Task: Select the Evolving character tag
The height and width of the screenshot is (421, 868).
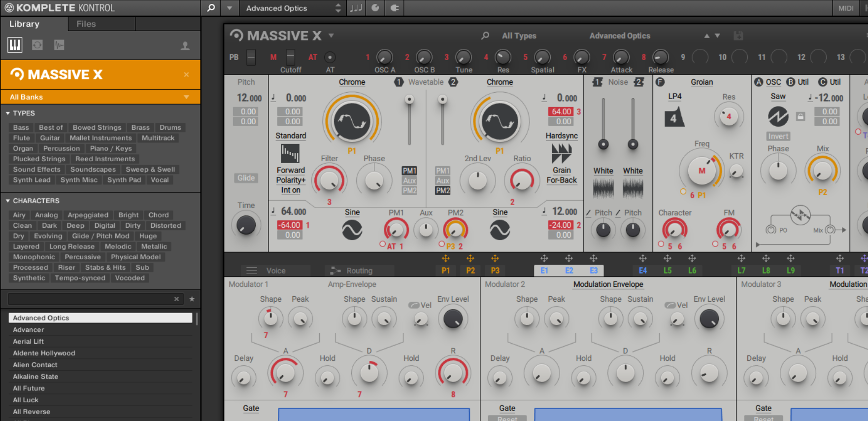Action: tap(48, 236)
